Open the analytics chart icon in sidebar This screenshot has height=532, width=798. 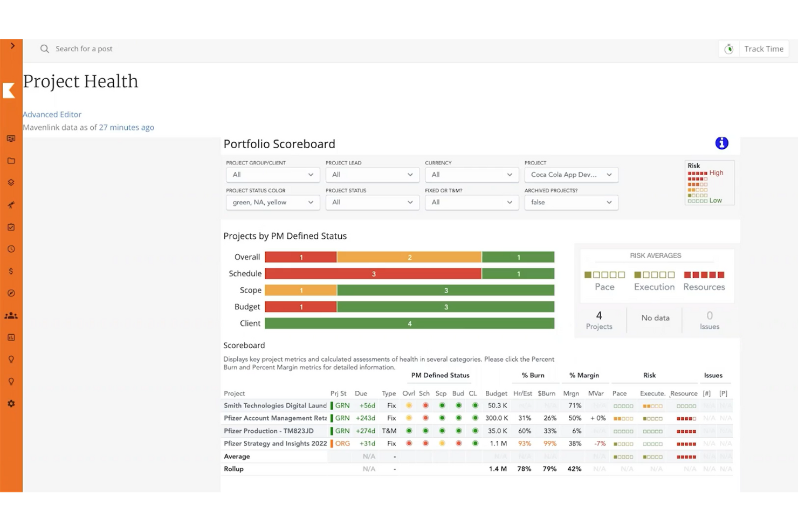[11, 337]
